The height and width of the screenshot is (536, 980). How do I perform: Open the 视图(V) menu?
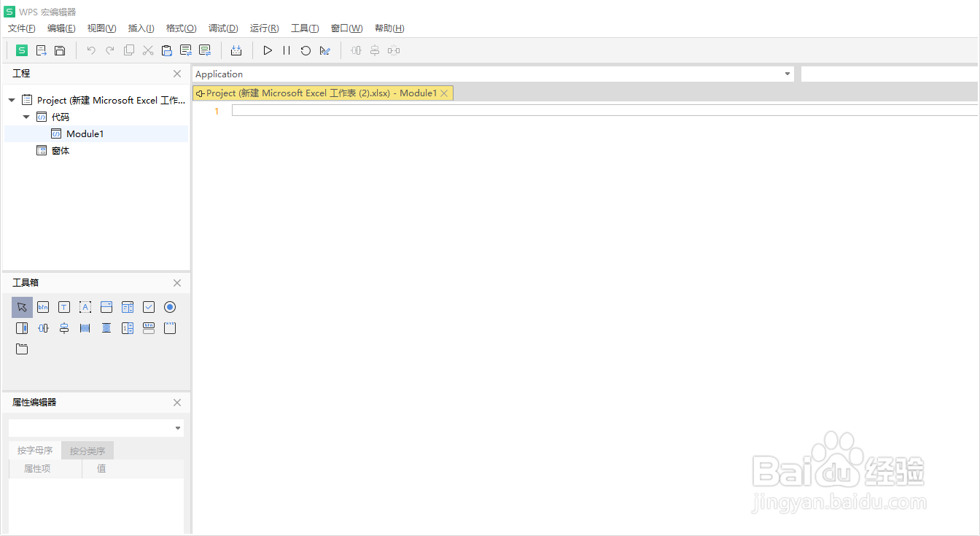pyautogui.click(x=101, y=28)
